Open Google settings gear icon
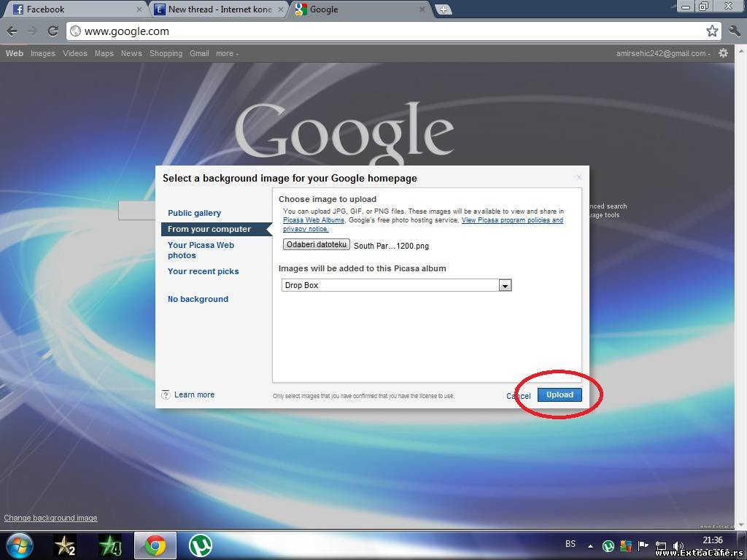This screenshot has height=560, width=747. point(723,53)
